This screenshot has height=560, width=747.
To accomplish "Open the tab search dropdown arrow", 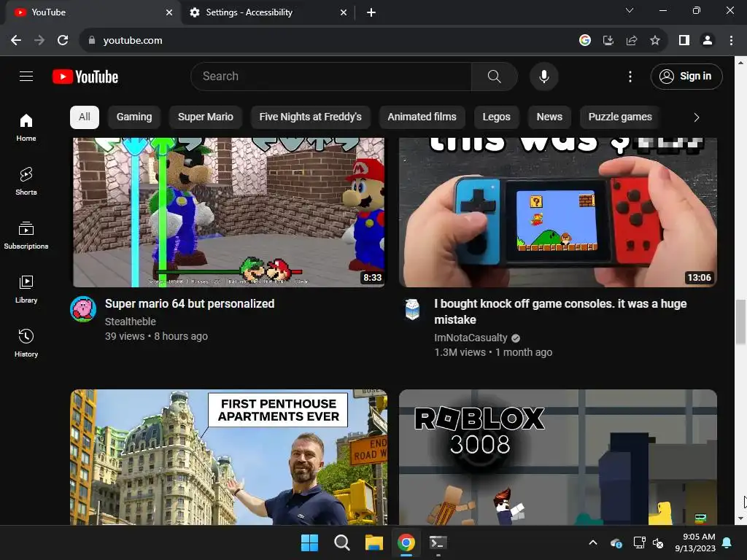I will click(630, 10).
